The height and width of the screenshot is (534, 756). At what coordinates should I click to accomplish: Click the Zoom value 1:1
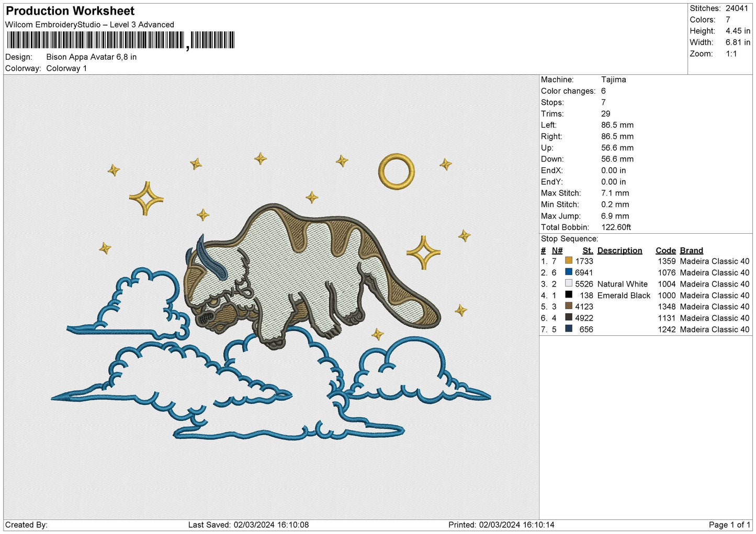tap(731, 54)
